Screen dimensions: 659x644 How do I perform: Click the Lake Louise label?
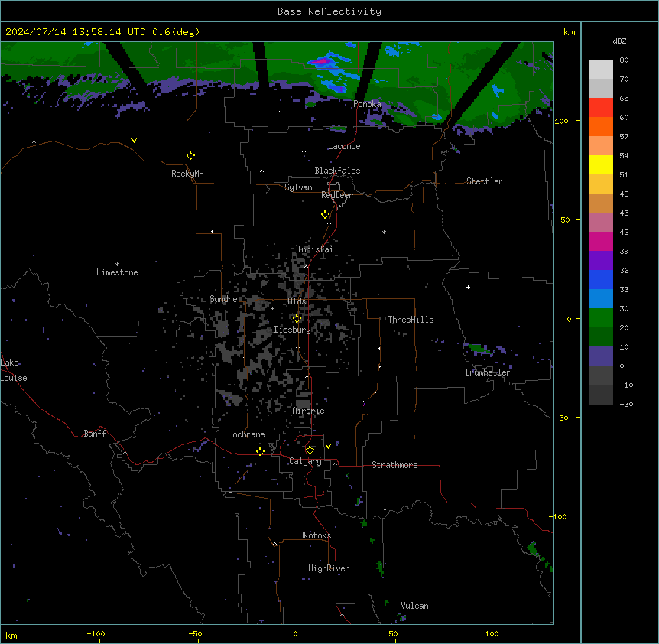coord(14,370)
